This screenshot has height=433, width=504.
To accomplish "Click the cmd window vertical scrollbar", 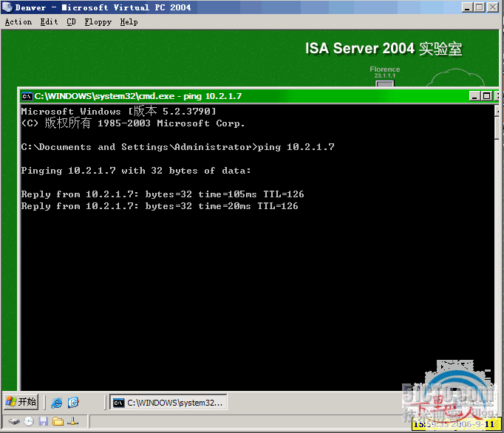I will (497, 248).
